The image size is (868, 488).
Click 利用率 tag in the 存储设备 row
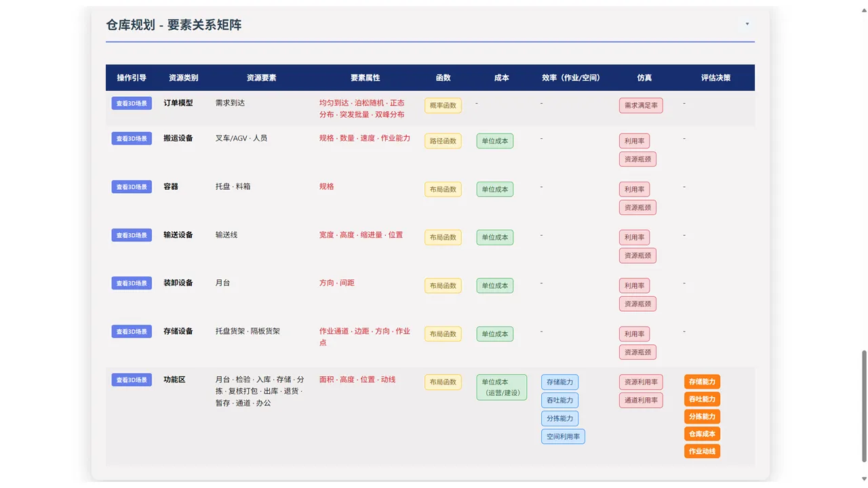[x=634, y=333]
